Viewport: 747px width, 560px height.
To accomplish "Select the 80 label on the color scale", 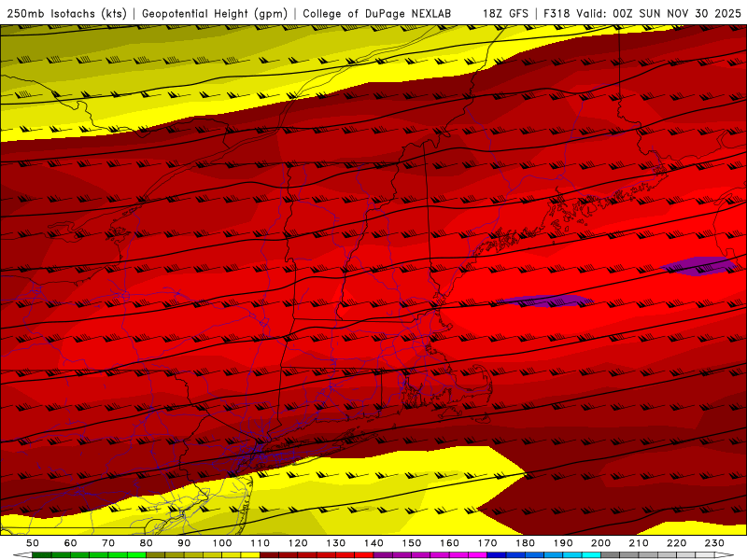I will 147,543.
